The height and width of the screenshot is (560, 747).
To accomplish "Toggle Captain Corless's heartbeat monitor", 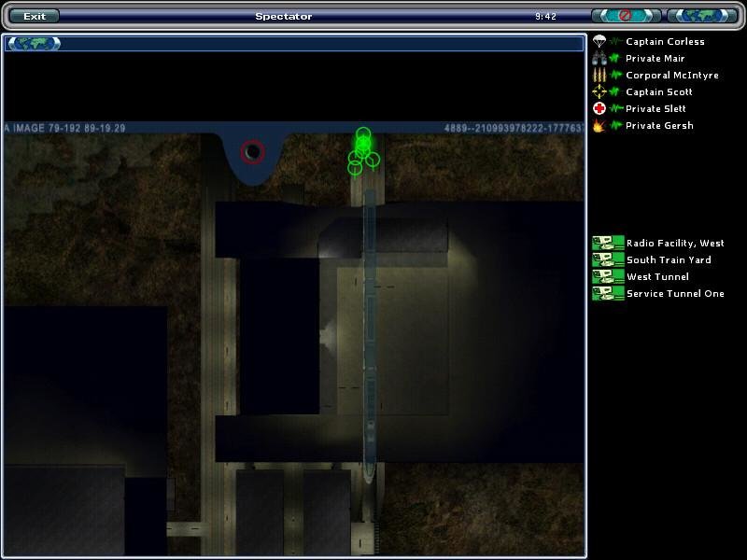I will pos(616,39).
